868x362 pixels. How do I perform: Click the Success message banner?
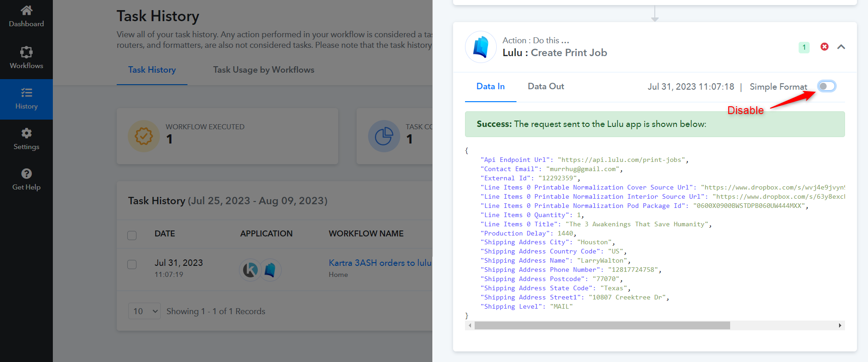tap(655, 124)
